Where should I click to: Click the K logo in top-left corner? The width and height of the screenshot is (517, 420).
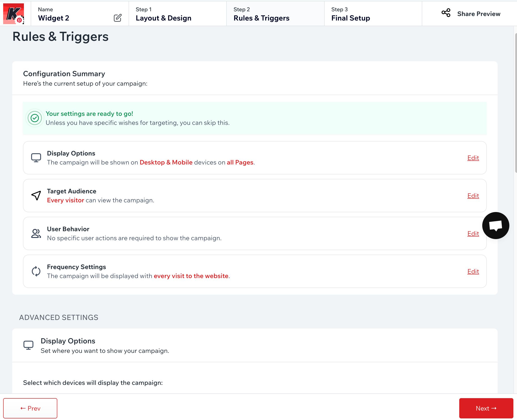pyautogui.click(x=14, y=14)
